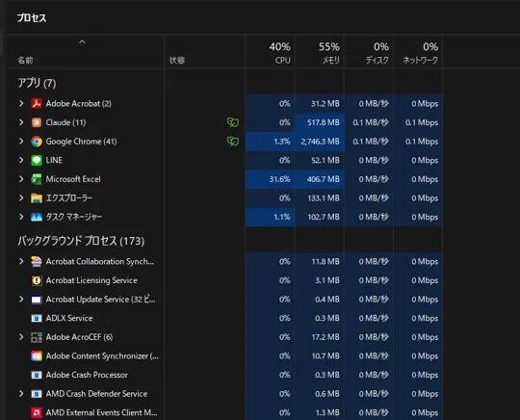Image resolution: width=520 pixels, height=420 pixels.
Task: Sort by the 状態 column header
Action: click(x=177, y=60)
